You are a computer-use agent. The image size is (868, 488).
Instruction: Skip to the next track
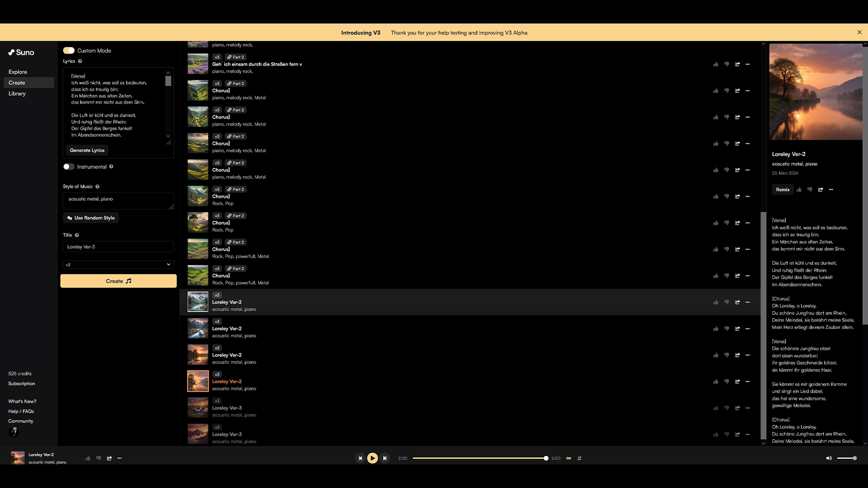pyautogui.click(x=385, y=458)
